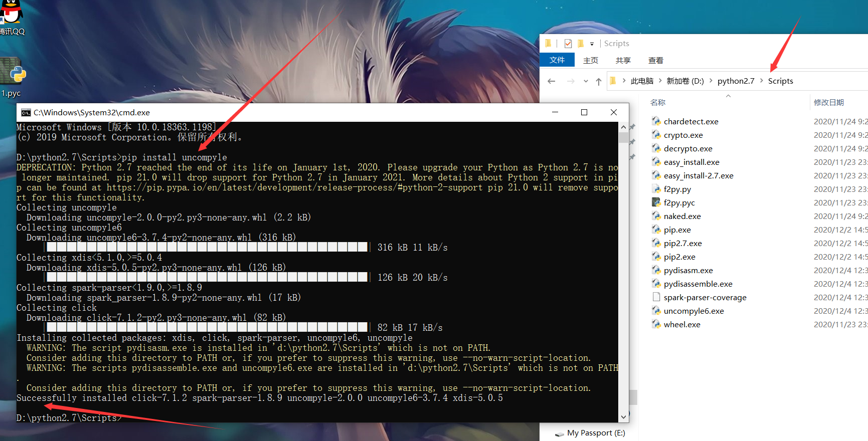Click the decrypto.exe file icon

coord(656,148)
